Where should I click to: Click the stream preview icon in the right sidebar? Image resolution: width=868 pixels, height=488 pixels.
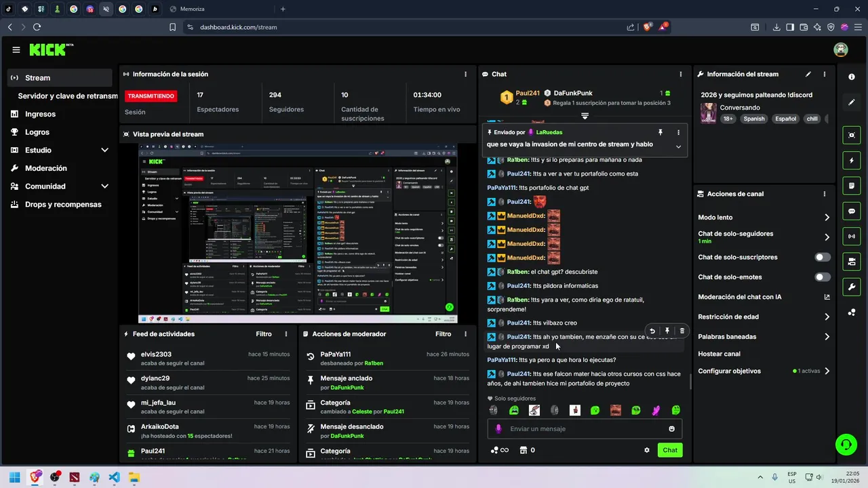(852, 135)
